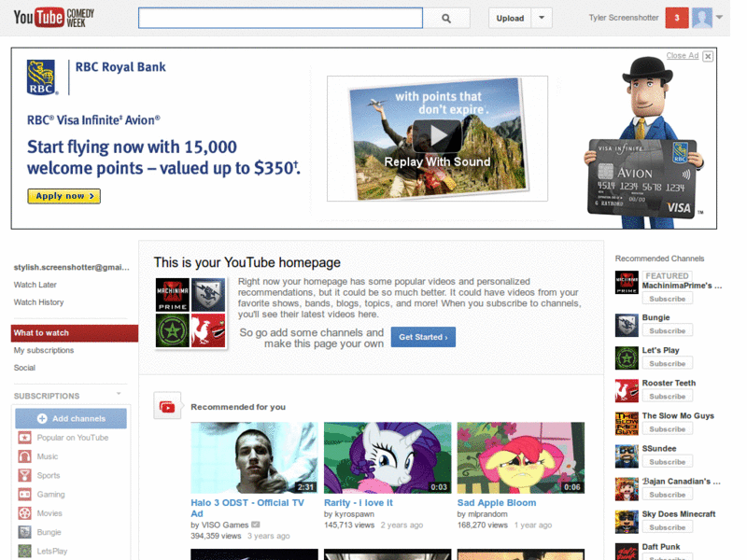Play the RBC ad video replay button

coord(437,135)
